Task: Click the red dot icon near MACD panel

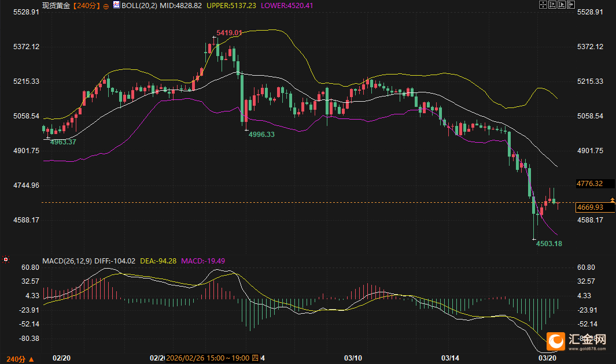Action: click(5, 259)
